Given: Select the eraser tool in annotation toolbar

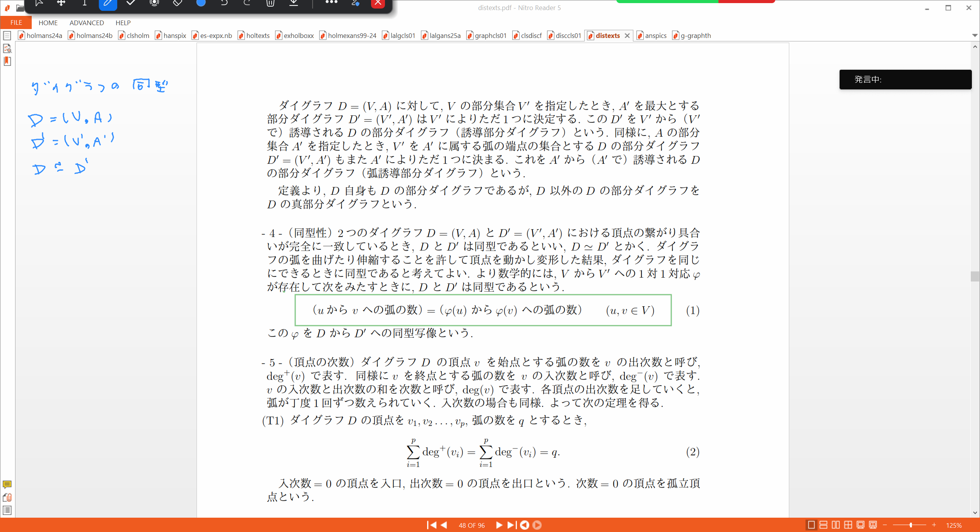Looking at the screenshot, I should (x=177, y=3).
